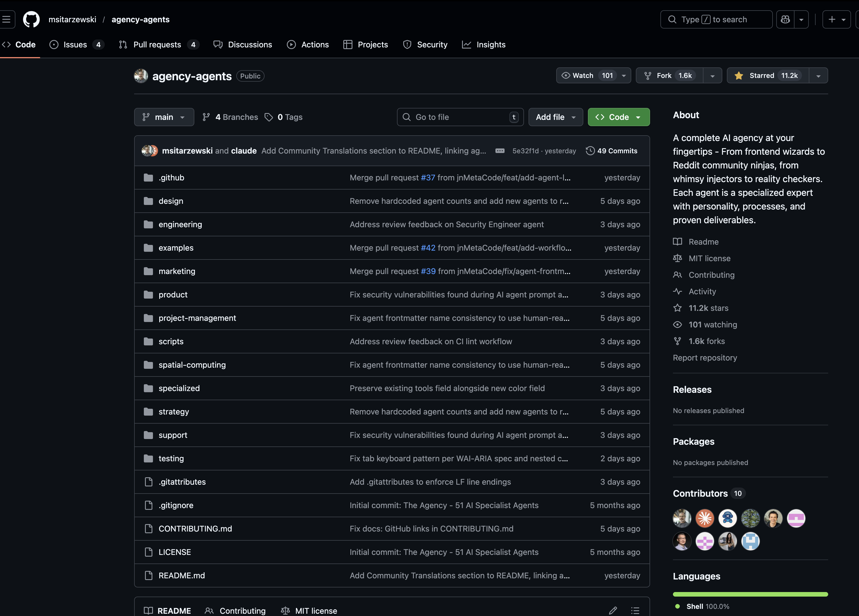This screenshot has width=859, height=616.
Task: Click the README pencil edit icon
Action: (613, 610)
